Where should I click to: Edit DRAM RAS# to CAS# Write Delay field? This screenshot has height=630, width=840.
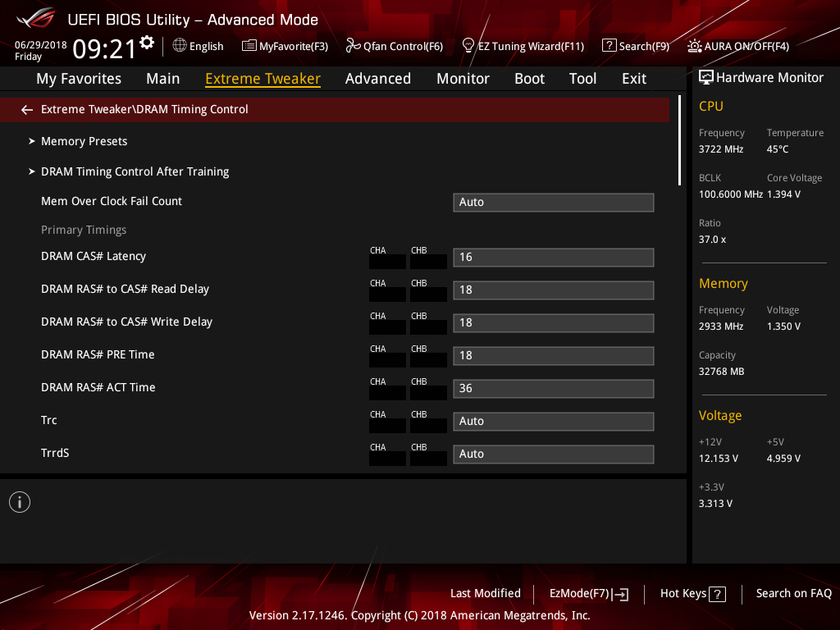click(x=554, y=323)
